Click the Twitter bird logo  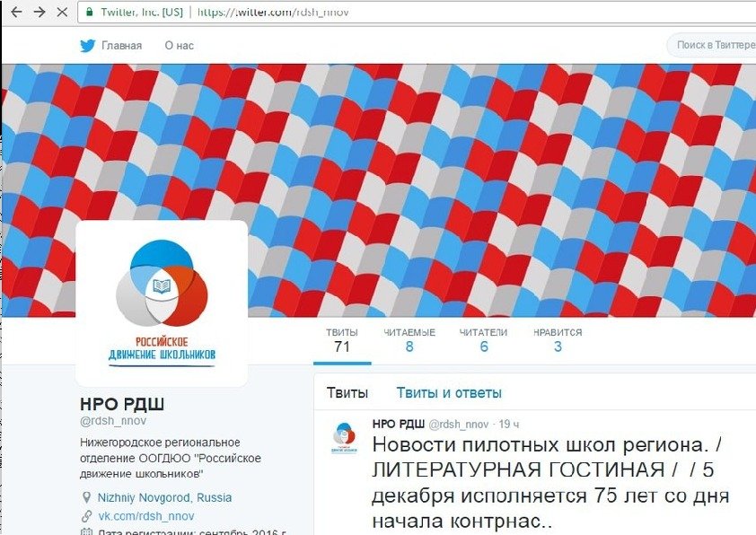[x=88, y=45]
